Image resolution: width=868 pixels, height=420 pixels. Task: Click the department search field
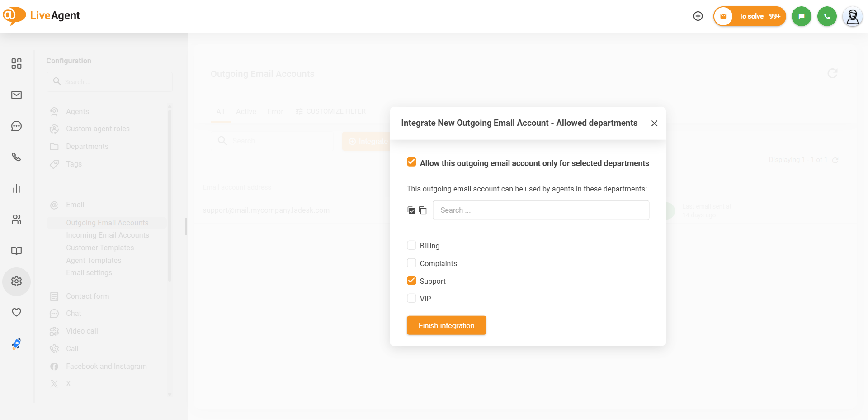coord(541,210)
